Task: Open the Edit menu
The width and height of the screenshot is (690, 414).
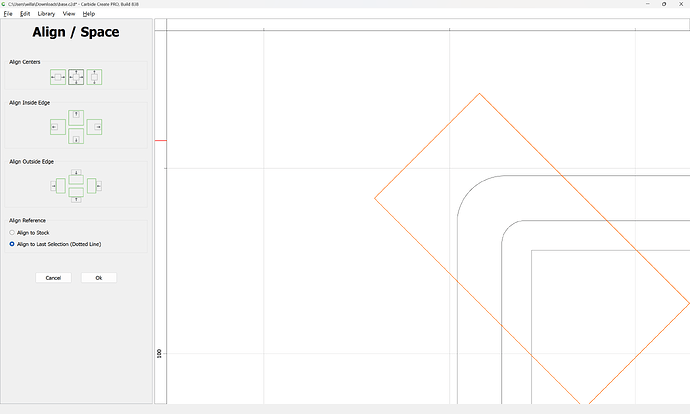Action: click(25, 14)
